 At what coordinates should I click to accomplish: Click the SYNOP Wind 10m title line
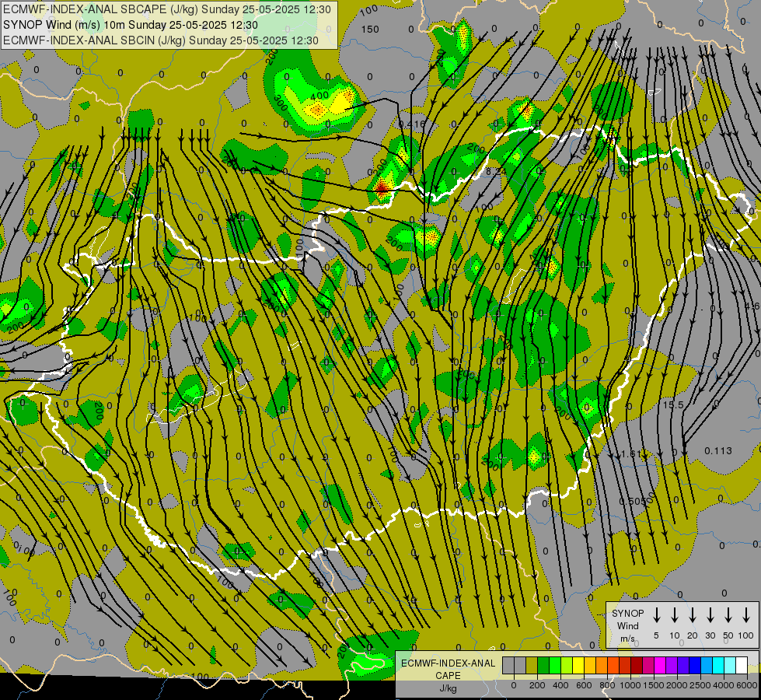click(130, 25)
